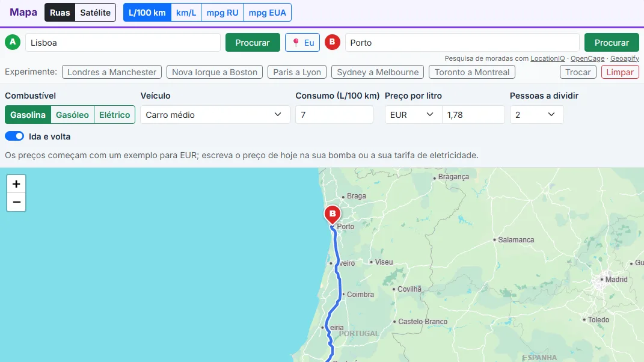
Task: Switch map to Satélite view
Action: [95, 12]
